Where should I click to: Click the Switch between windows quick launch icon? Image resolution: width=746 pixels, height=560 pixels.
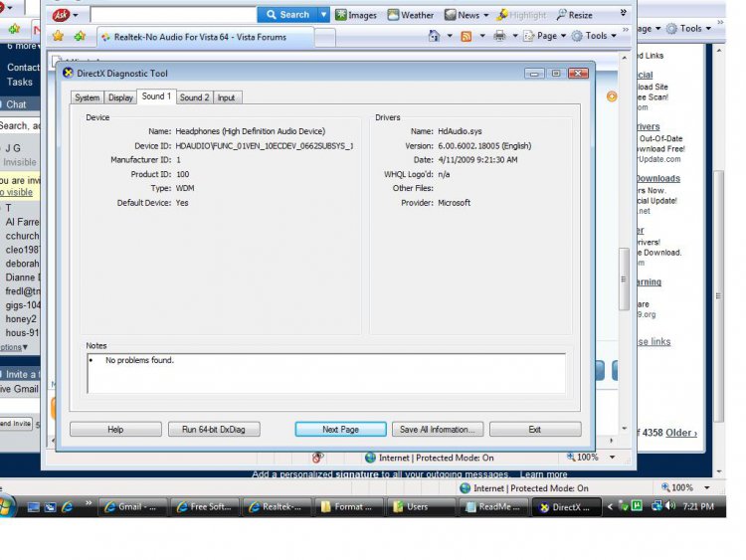[x=50, y=507]
